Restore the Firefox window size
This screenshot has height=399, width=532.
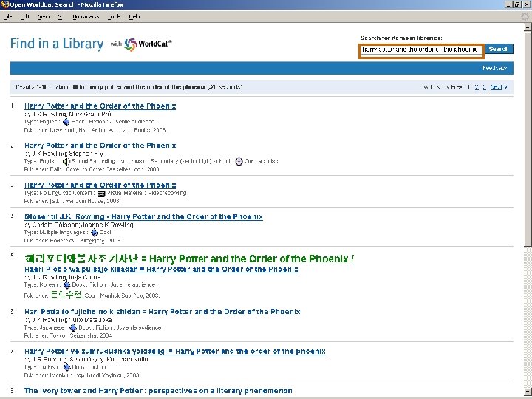click(x=516, y=4)
